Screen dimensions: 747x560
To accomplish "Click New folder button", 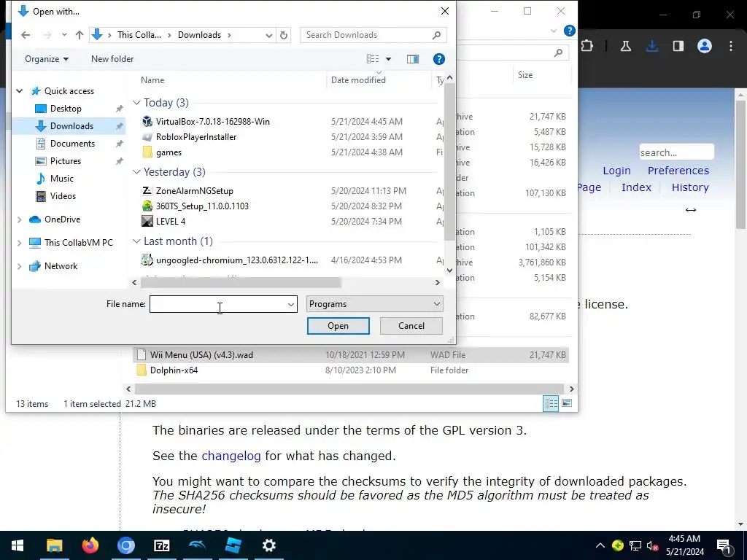I will coord(112,59).
